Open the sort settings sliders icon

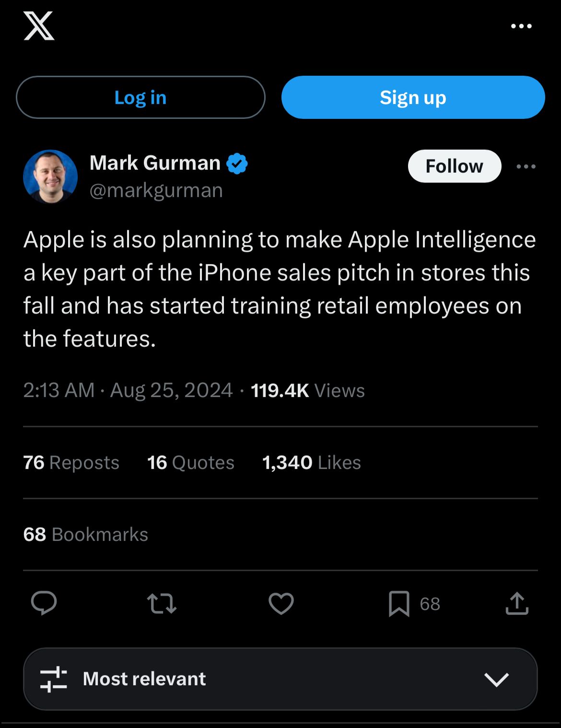tap(54, 679)
